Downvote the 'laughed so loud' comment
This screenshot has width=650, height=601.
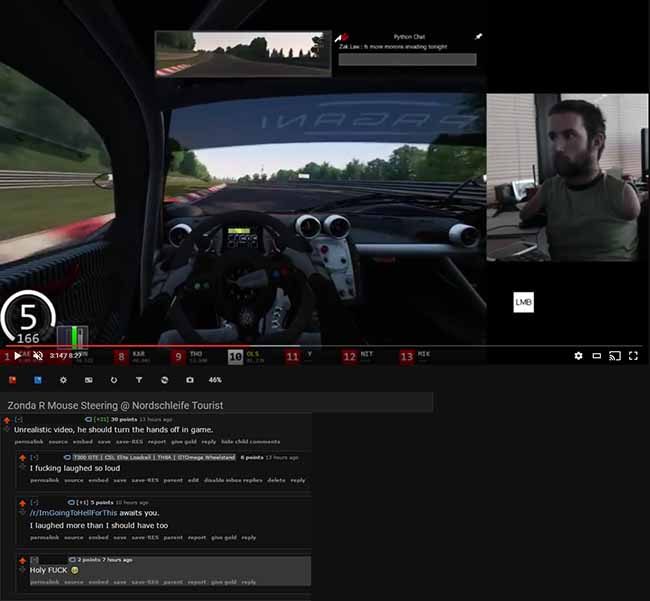click(x=22, y=467)
